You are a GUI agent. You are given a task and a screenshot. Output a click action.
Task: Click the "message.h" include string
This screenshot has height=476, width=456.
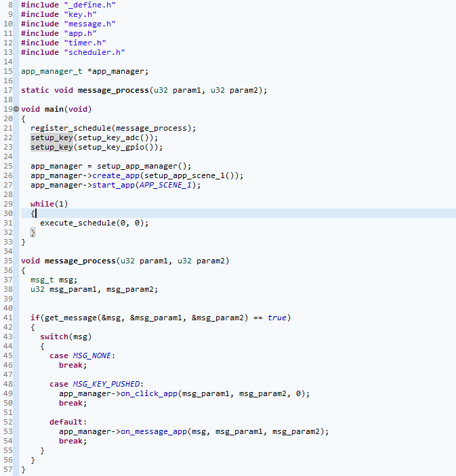[89, 24]
